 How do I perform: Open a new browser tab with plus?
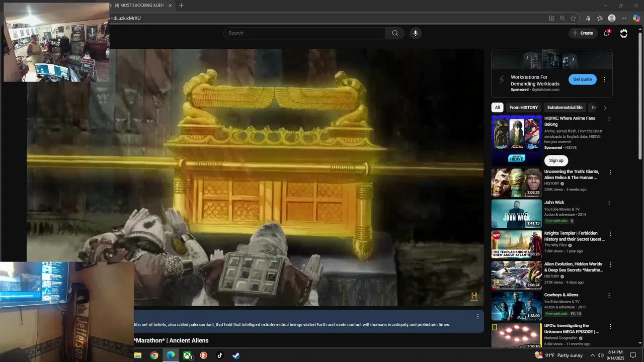[181, 6]
